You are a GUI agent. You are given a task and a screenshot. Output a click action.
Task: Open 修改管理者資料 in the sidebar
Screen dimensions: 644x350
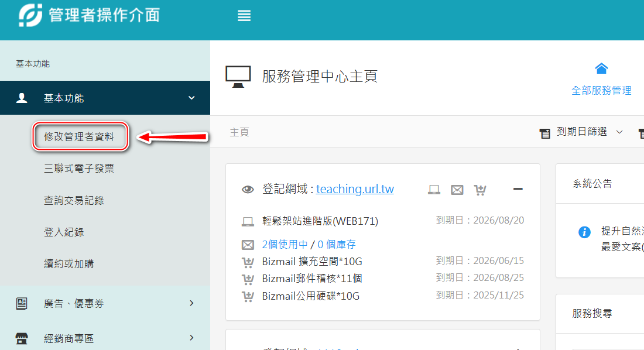point(79,137)
